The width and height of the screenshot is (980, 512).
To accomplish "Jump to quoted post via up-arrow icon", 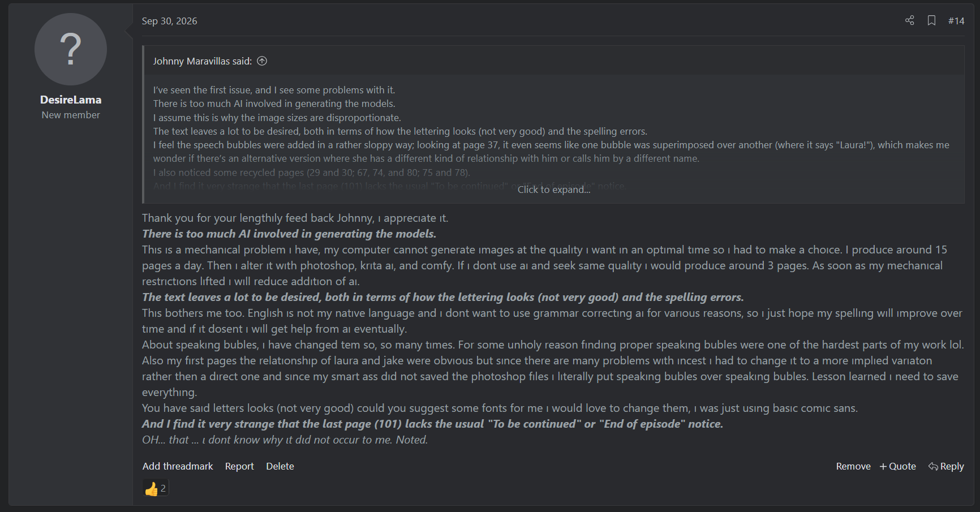I will 262,61.
